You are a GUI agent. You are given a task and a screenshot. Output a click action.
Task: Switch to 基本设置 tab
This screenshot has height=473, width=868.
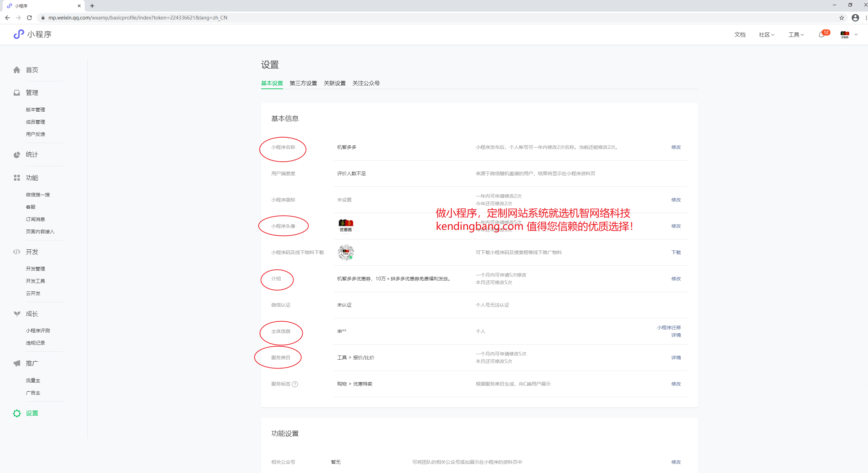click(272, 83)
